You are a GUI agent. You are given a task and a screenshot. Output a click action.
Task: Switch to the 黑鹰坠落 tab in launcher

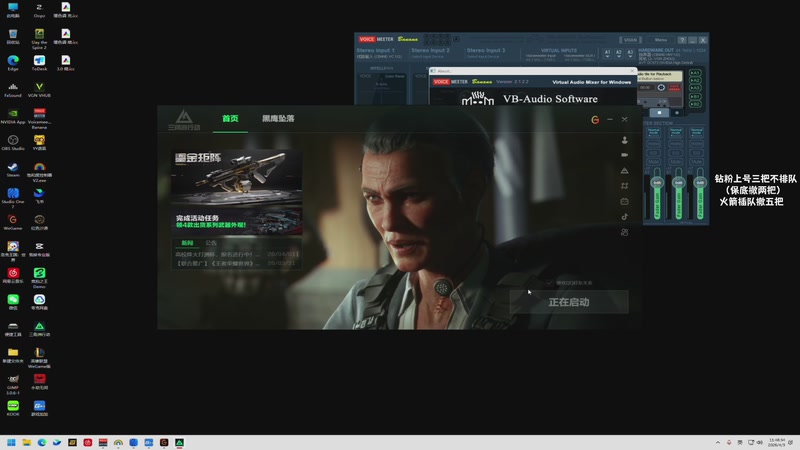(x=278, y=119)
